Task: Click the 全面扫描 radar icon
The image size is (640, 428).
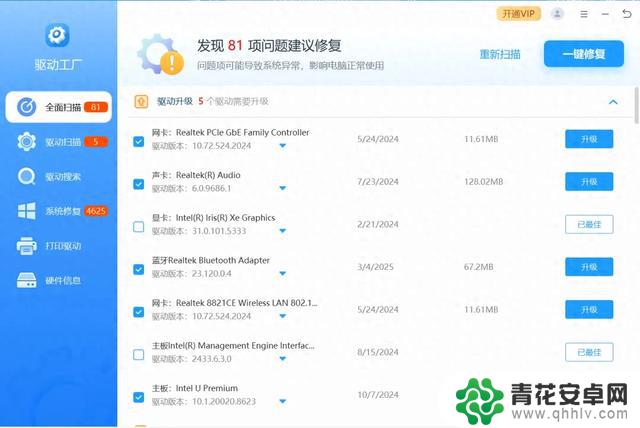Action: point(27,107)
